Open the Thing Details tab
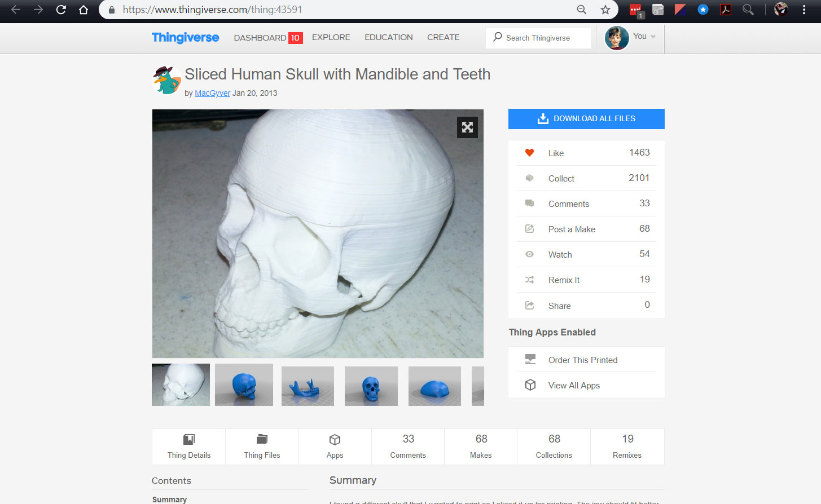This screenshot has width=821, height=504. (189, 446)
